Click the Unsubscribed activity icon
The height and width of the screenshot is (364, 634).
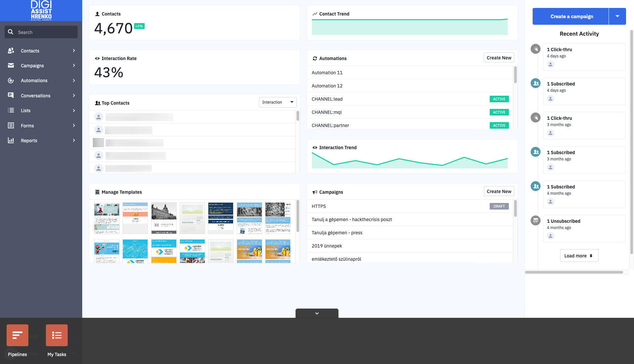[x=535, y=220]
